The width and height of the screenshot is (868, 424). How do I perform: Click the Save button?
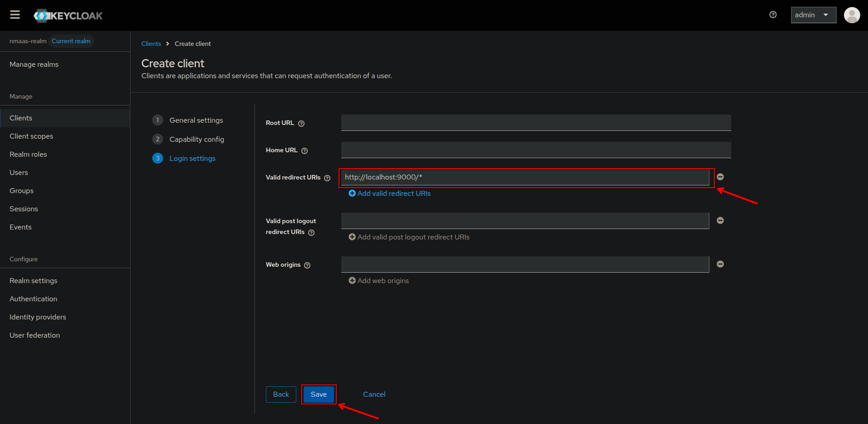[x=319, y=394]
